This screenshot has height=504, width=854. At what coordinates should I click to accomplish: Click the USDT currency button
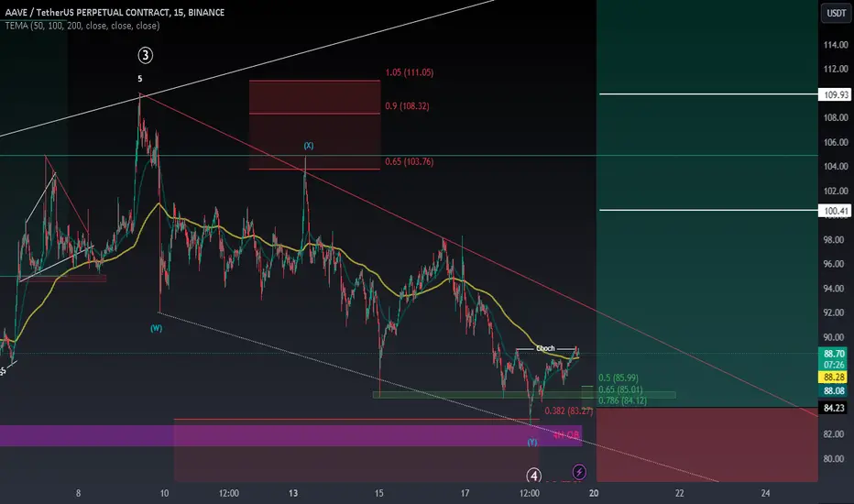point(836,13)
